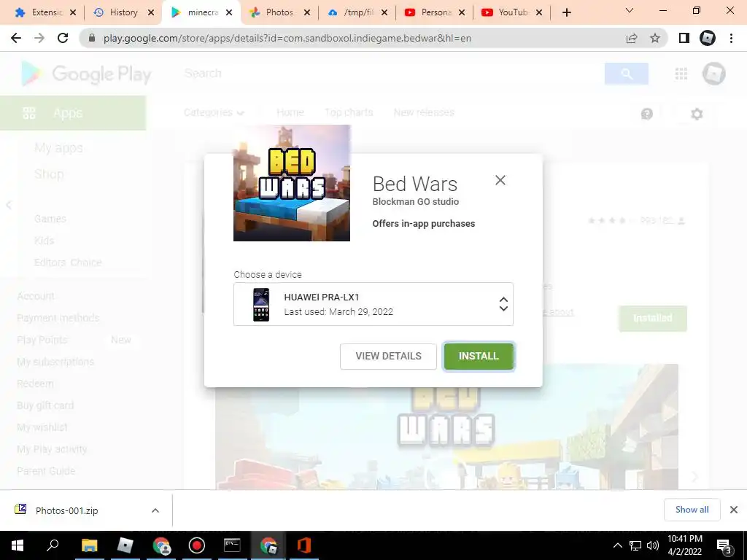This screenshot has height=560, width=747.
Task: Open File Explorer from taskbar
Action: tap(89, 545)
